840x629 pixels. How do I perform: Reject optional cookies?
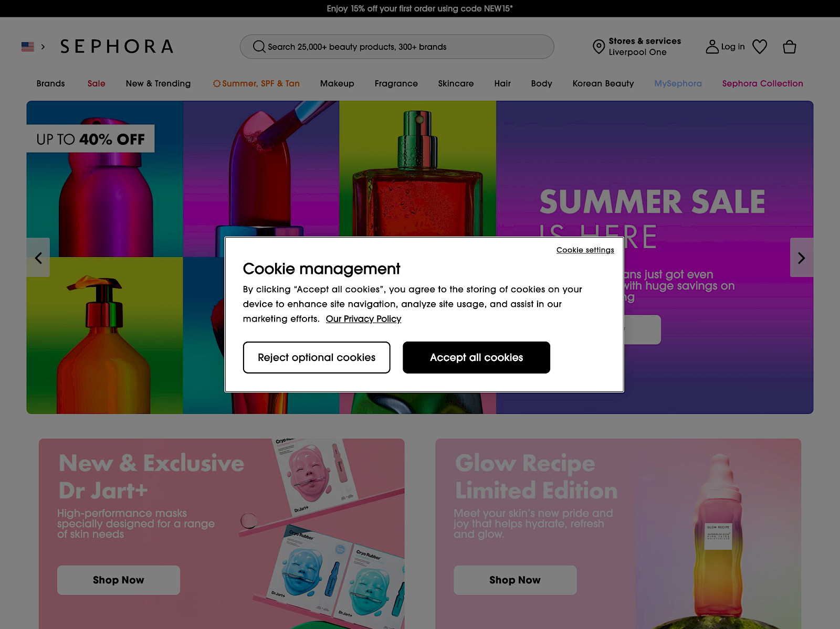pyautogui.click(x=317, y=357)
